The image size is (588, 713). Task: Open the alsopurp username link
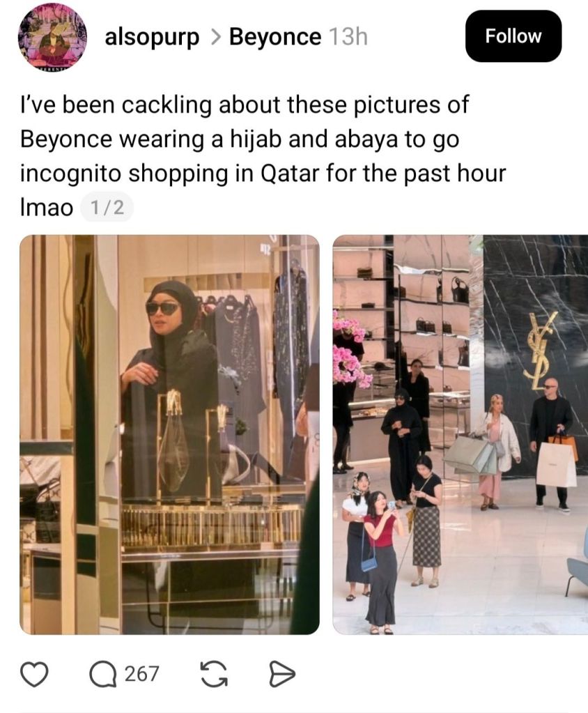pos(152,37)
